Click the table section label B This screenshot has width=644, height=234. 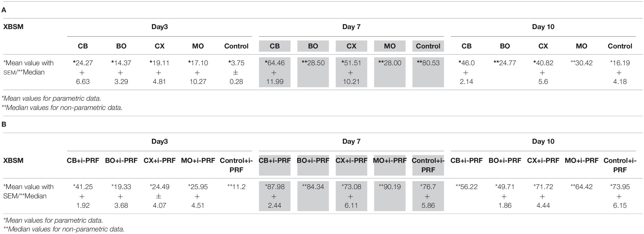pyautogui.click(x=4, y=124)
